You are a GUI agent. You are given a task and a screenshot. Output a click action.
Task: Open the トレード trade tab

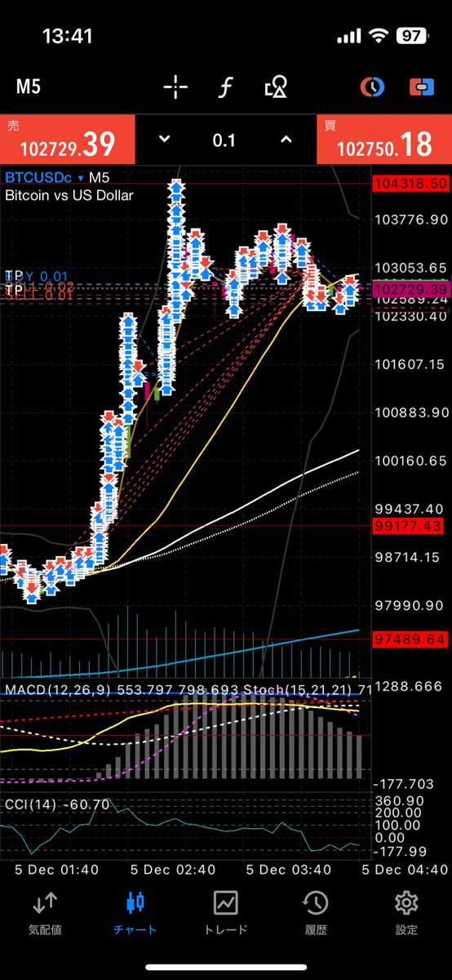click(x=226, y=913)
